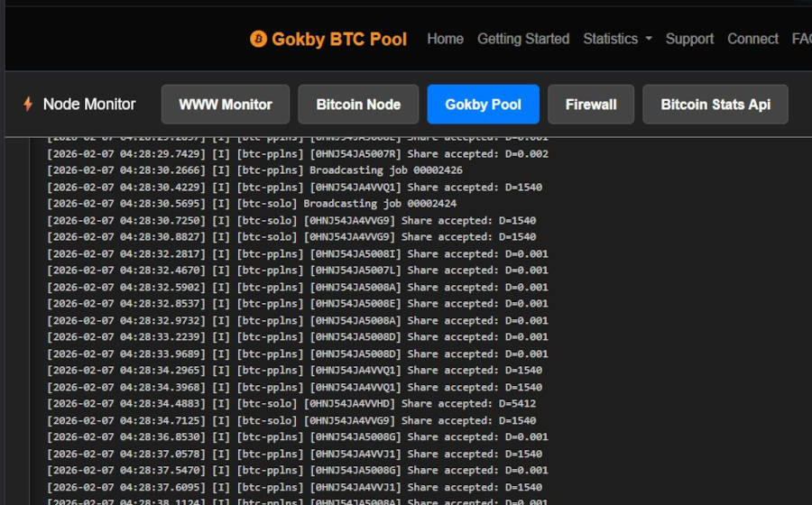Viewport: 812px width, 505px height.
Task: View the Bitcoin Stats Api tab
Action: pos(715,105)
